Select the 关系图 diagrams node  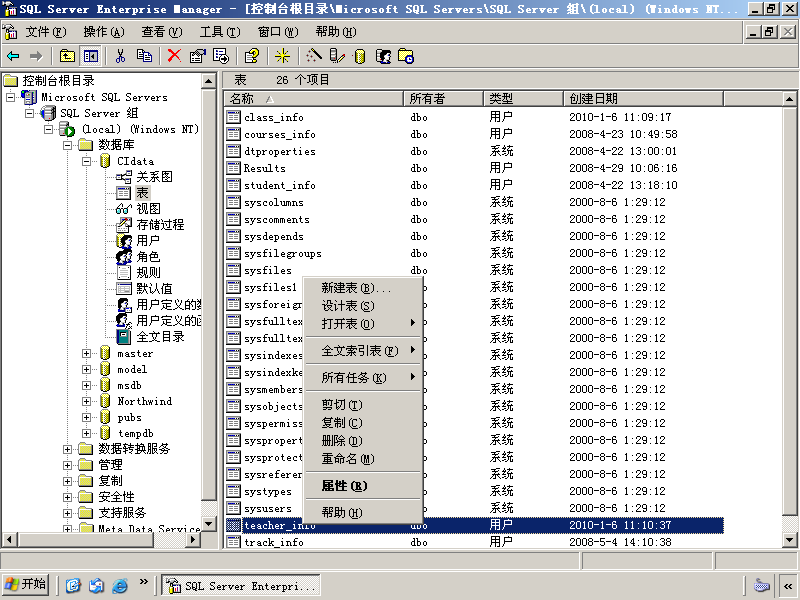[154, 177]
